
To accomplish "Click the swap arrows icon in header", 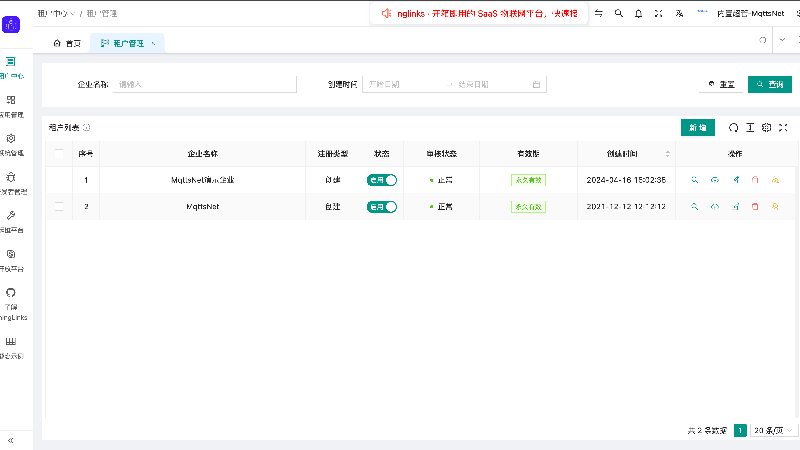I will coord(598,13).
